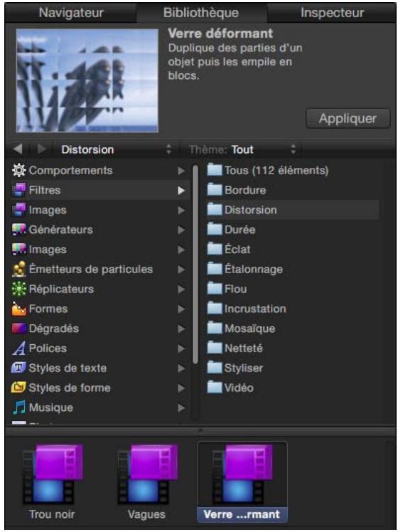Select the Réplicateurs label
The height and width of the screenshot is (532, 398).
61,289
